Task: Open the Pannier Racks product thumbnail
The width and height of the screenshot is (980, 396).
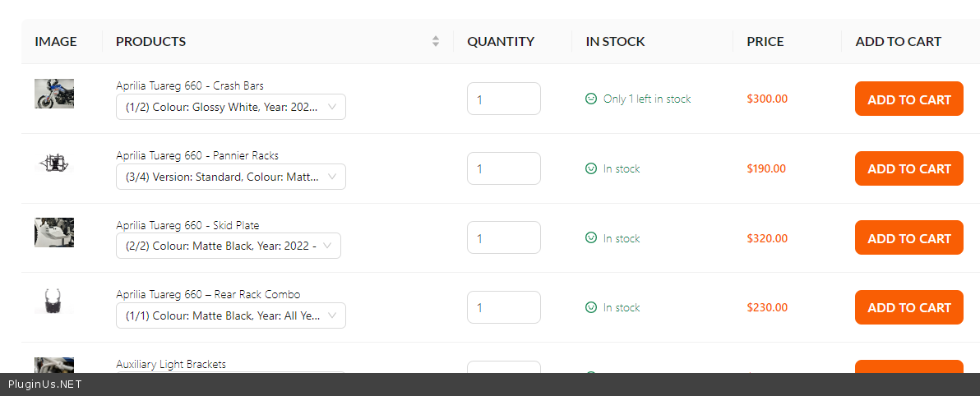Action: pyautogui.click(x=54, y=163)
